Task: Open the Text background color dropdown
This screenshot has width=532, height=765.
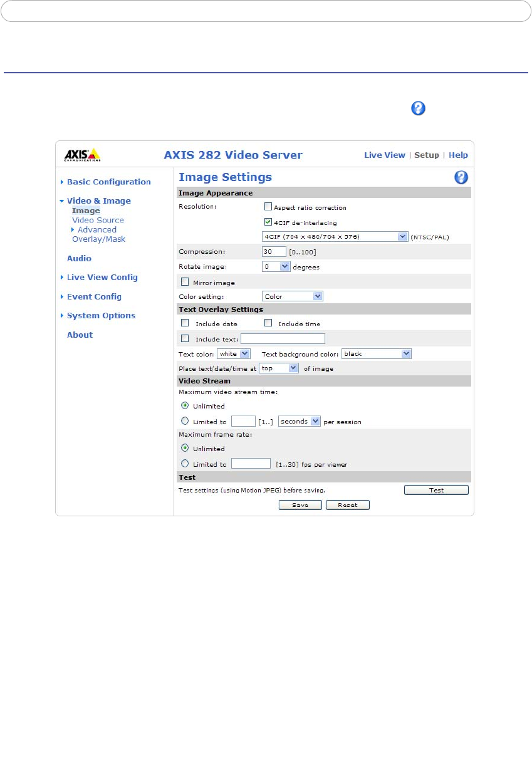Action: [376, 354]
